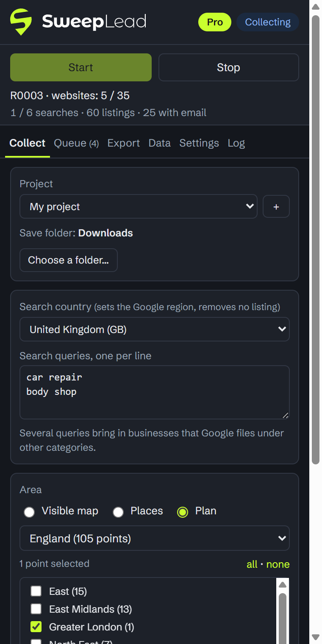Image resolution: width=322 pixels, height=644 pixels.
Task: Click the text area resize handle
Action: pos(286,415)
